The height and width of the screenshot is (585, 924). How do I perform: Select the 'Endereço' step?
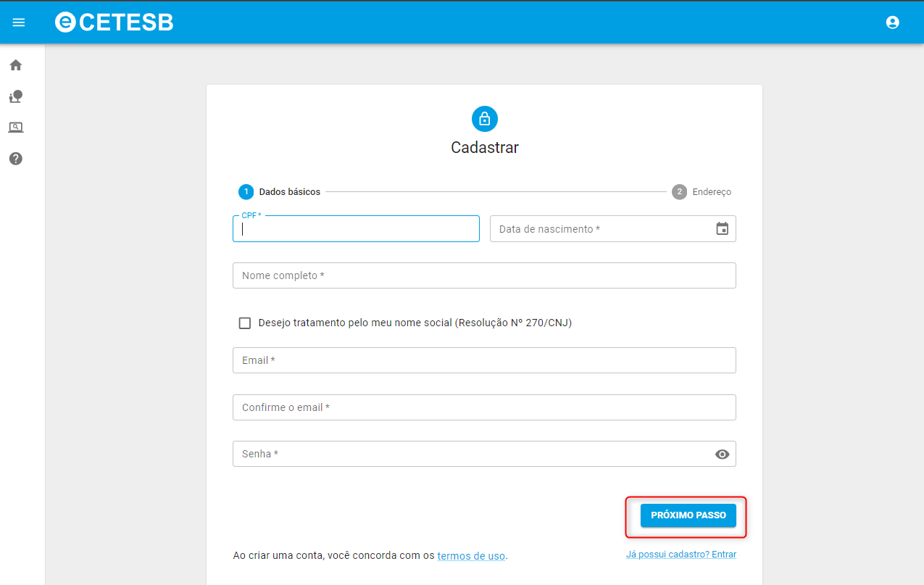coord(702,192)
